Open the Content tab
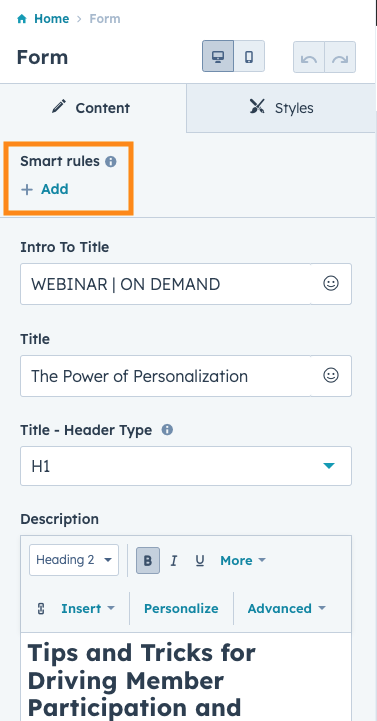377x721 pixels. click(x=93, y=108)
